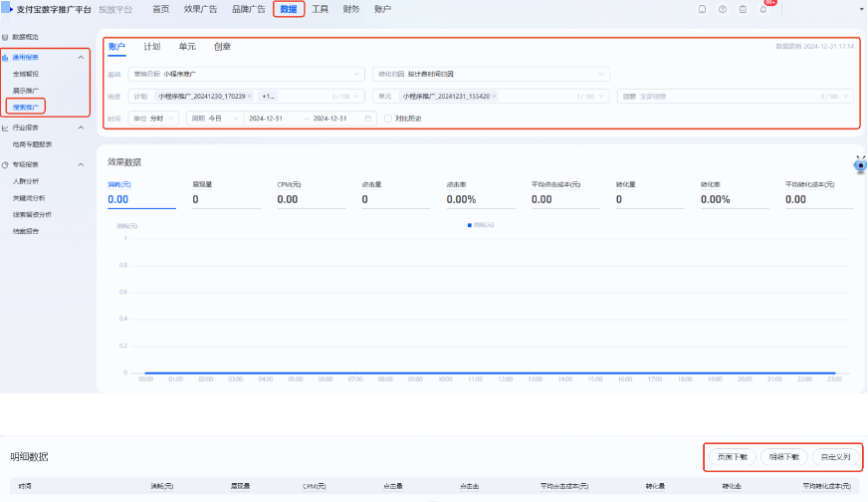
Task: Open the 效果广告 top menu
Action: 200,9
